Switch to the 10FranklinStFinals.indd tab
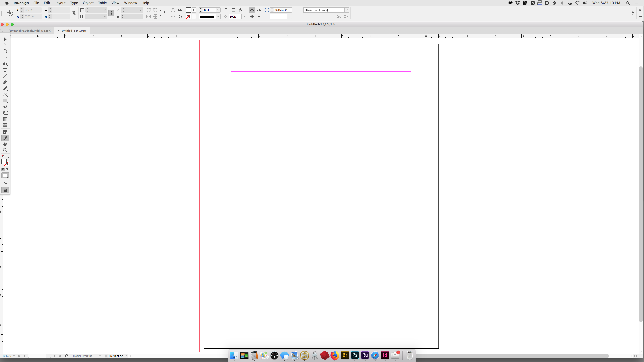This screenshot has height=362, width=644. (x=30, y=31)
